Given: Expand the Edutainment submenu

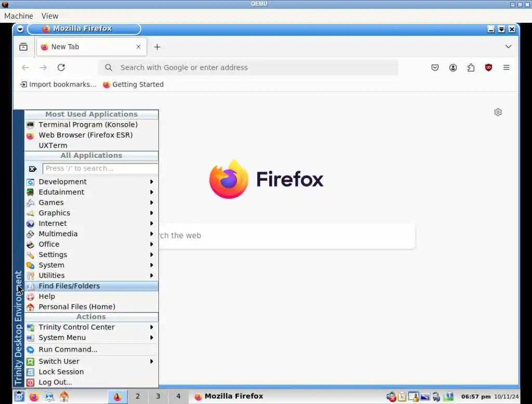Looking at the screenshot, I should click(x=91, y=192).
